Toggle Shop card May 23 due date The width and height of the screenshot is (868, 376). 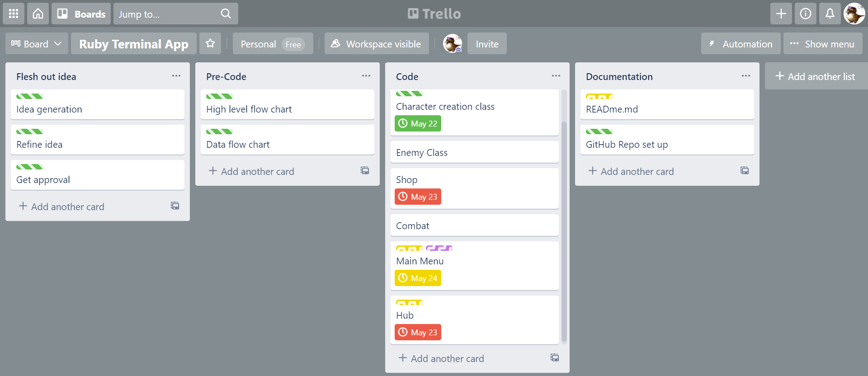[x=418, y=197]
